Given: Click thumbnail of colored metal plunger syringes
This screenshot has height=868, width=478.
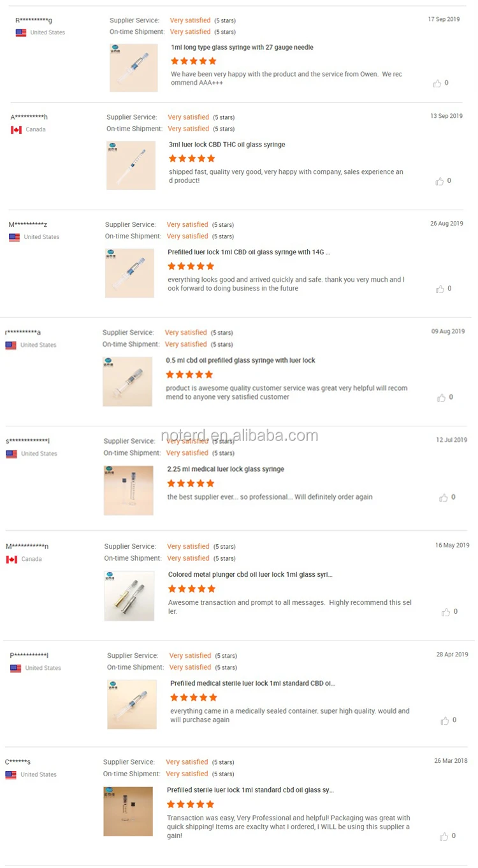Looking at the screenshot, I should [x=129, y=596].
